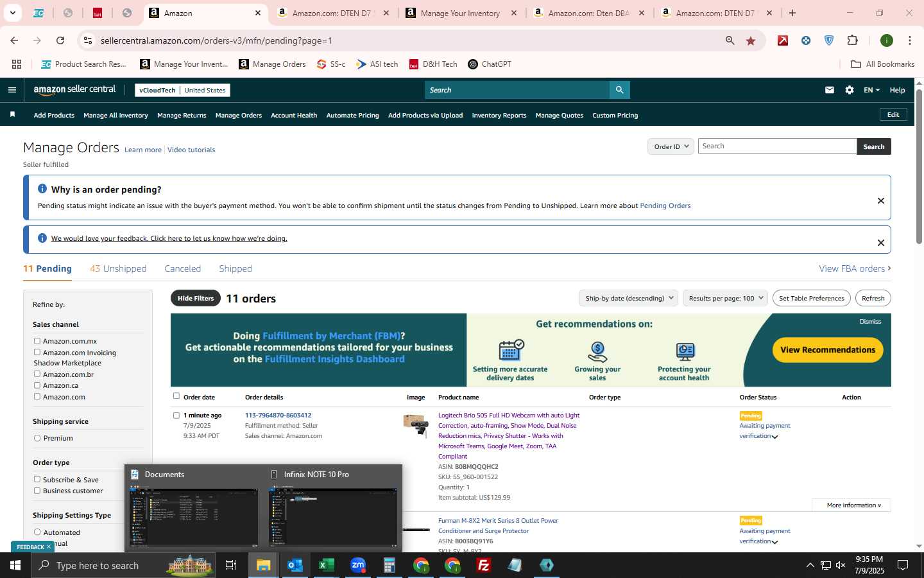Click the Amazon Seller Central logo
The image size is (924, 578).
74,90
